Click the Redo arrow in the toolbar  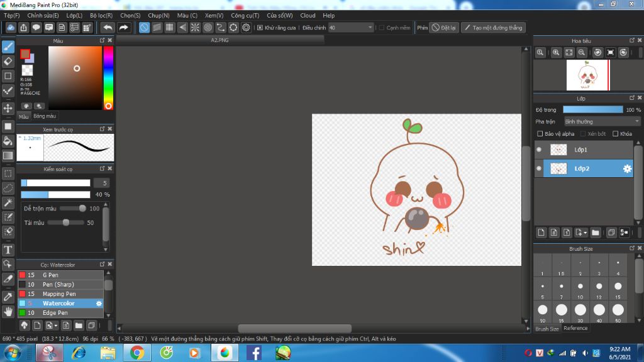pyautogui.click(x=123, y=28)
